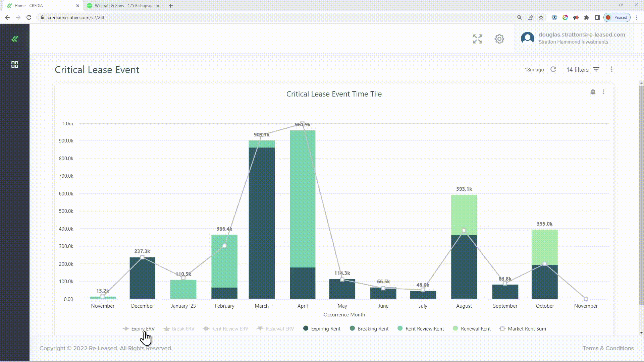Refresh the dashboard data
Image resolution: width=644 pixels, height=362 pixels.
[553, 69]
